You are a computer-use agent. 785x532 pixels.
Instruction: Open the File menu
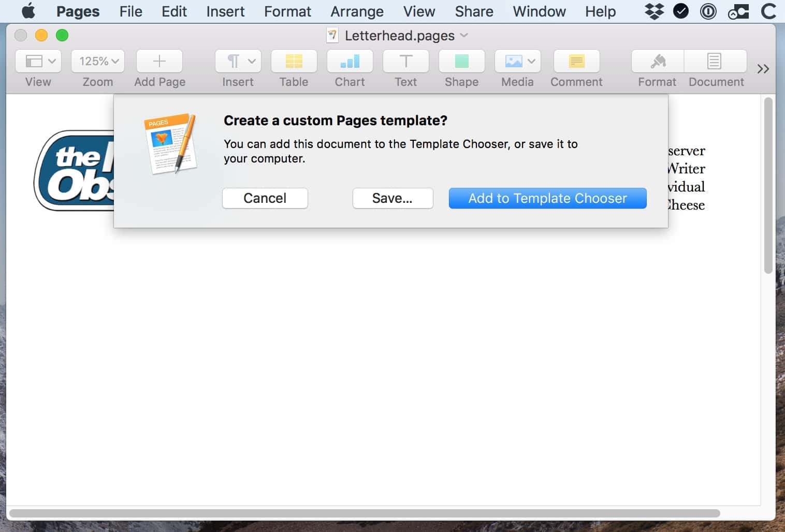pyautogui.click(x=130, y=11)
